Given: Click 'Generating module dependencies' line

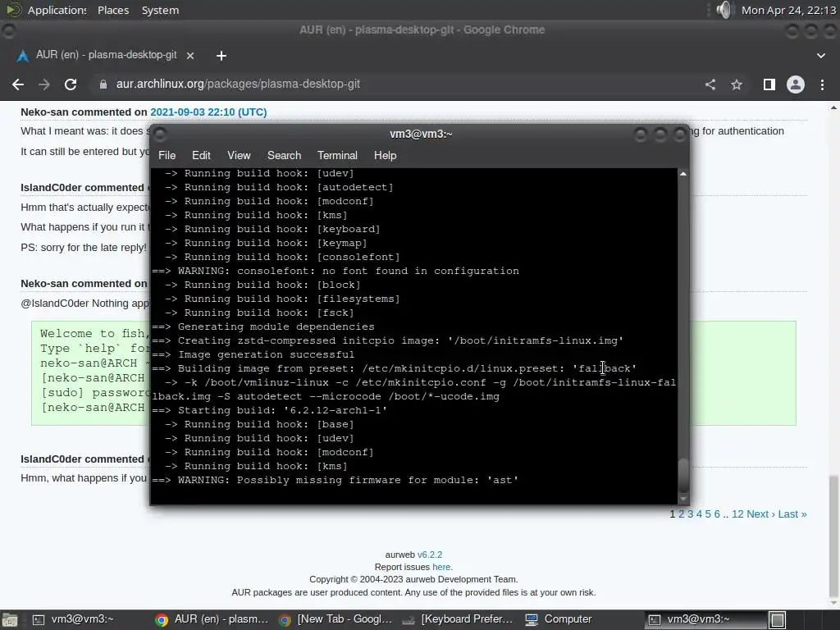Looking at the screenshot, I should point(263,326).
